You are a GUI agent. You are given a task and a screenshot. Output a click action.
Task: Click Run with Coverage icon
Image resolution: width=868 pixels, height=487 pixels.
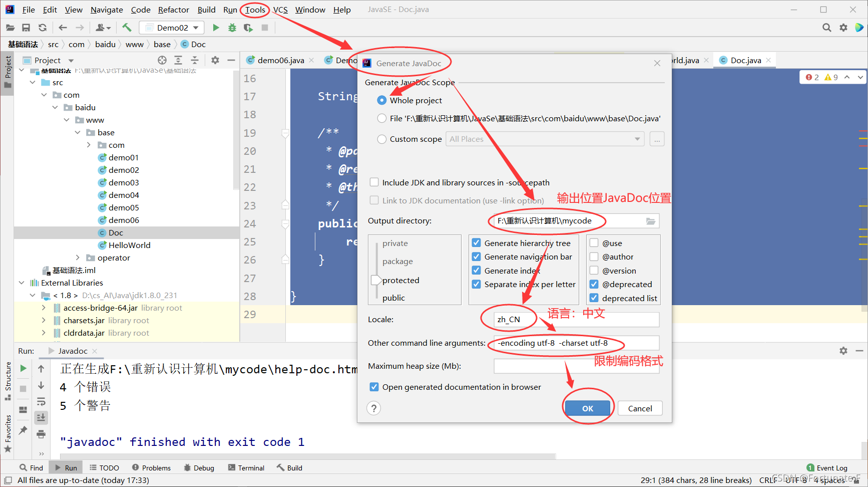pyautogui.click(x=248, y=28)
